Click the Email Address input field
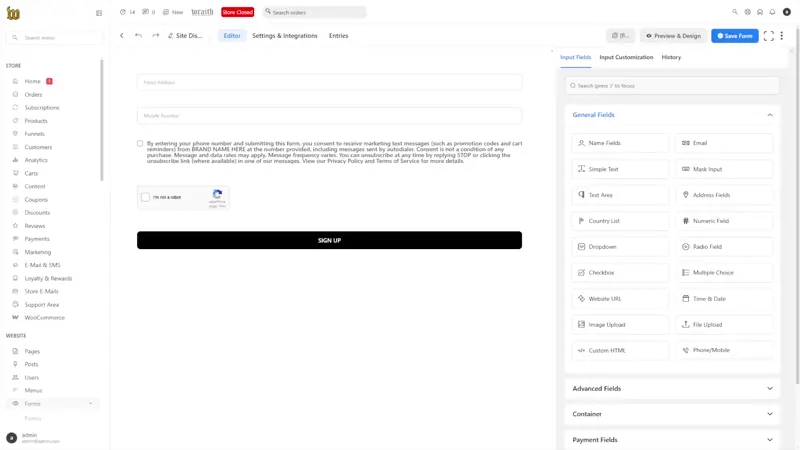This screenshot has width=800, height=450. (x=329, y=82)
